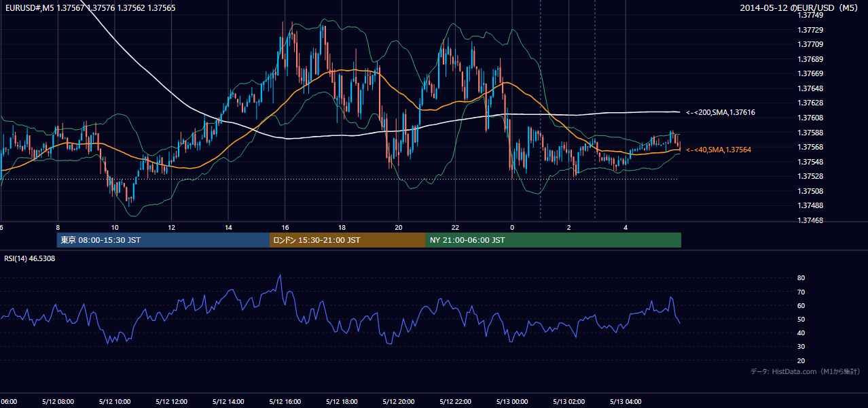868x408 pixels.
Task: Click the RSI 60 level label
Action: pyautogui.click(x=801, y=305)
